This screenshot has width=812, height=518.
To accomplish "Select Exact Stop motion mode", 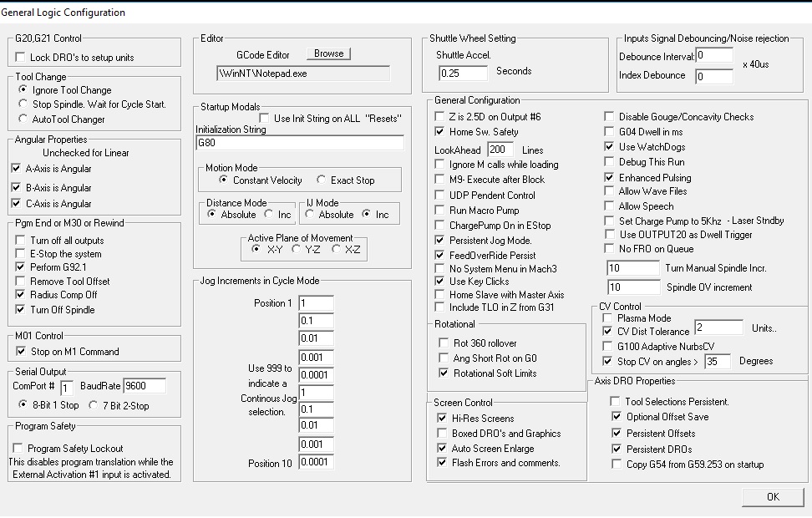I will [x=321, y=180].
